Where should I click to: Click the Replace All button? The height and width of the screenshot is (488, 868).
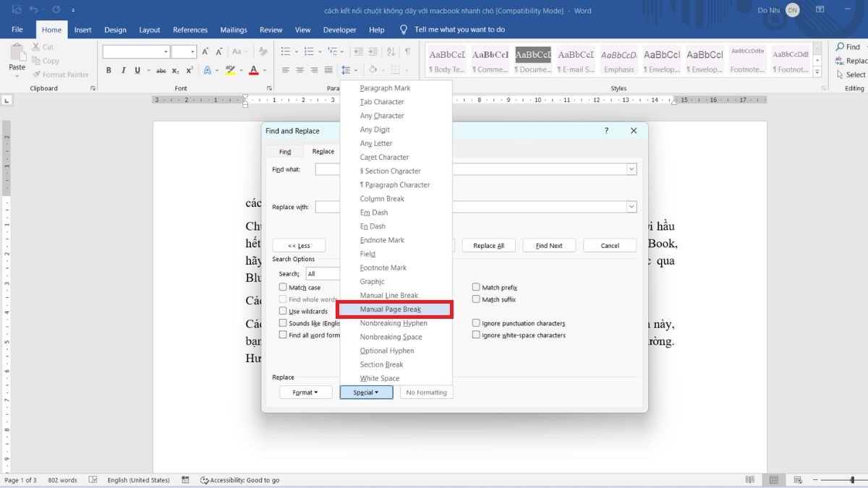pyautogui.click(x=489, y=246)
